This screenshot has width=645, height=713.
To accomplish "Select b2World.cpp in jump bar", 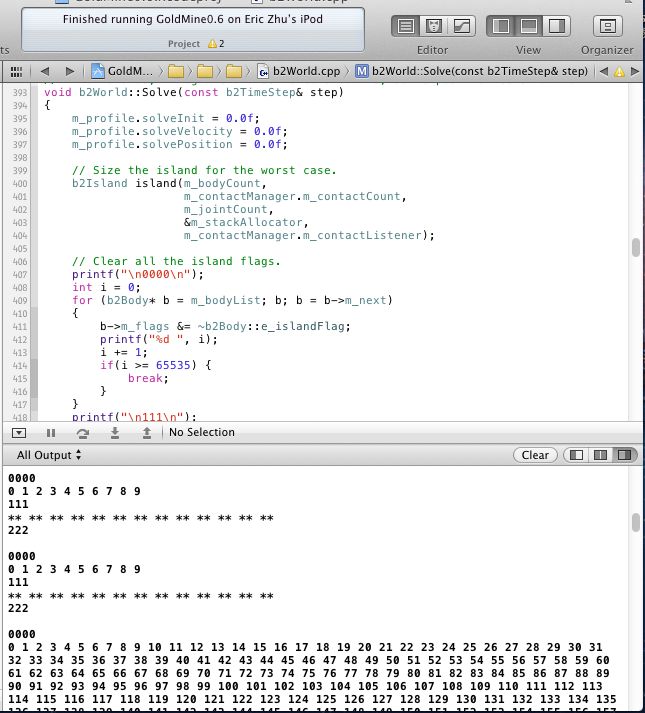I will click(299, 71).
